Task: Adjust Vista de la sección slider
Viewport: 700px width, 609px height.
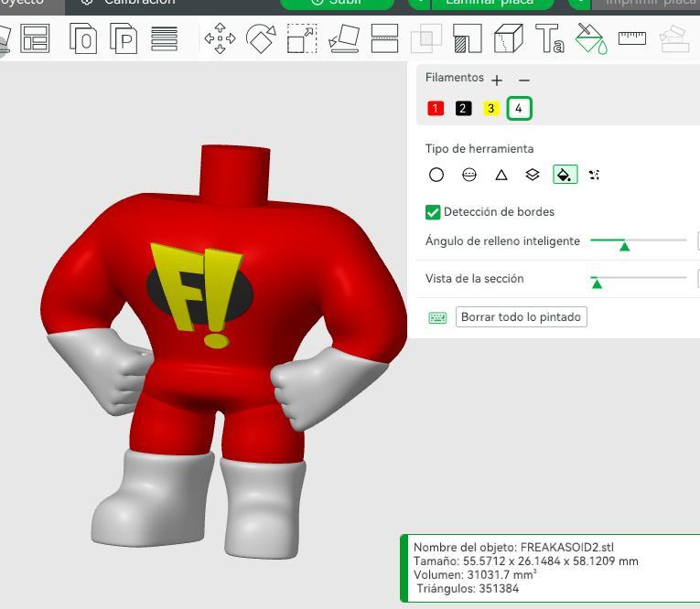Action: pyautogui.click(x=597, y=283)
